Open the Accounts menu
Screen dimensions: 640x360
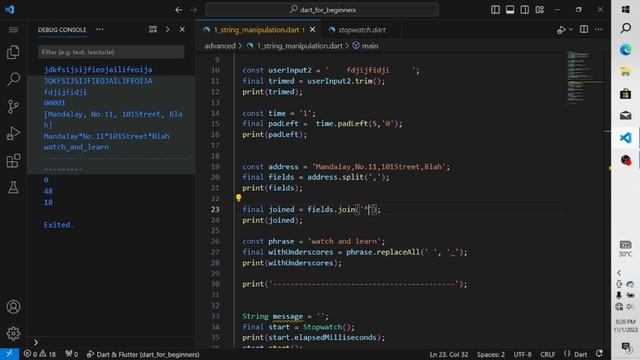click(13, 307)
